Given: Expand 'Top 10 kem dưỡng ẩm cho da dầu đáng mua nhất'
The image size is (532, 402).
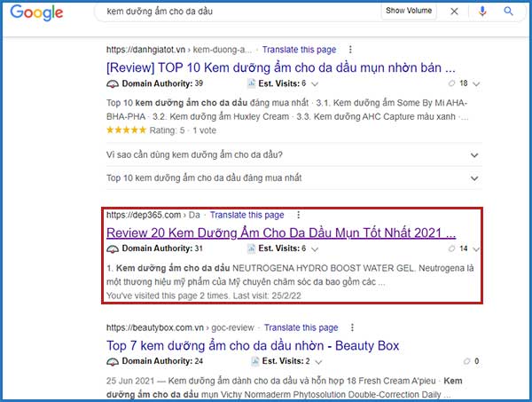Looking at the screenshot, I should pos(293,177).
